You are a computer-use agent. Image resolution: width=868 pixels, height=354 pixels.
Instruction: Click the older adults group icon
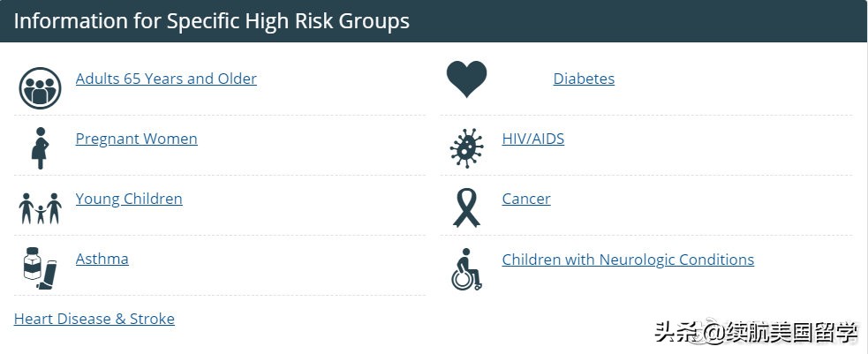point(40,88)
